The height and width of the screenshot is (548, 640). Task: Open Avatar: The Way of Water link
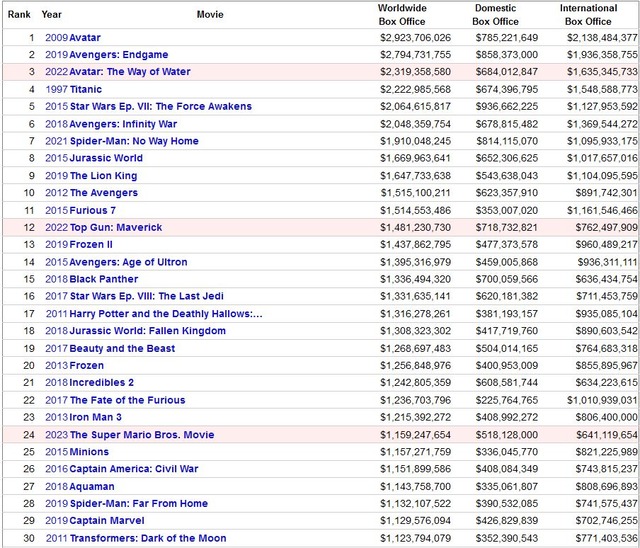coord(130,72)
